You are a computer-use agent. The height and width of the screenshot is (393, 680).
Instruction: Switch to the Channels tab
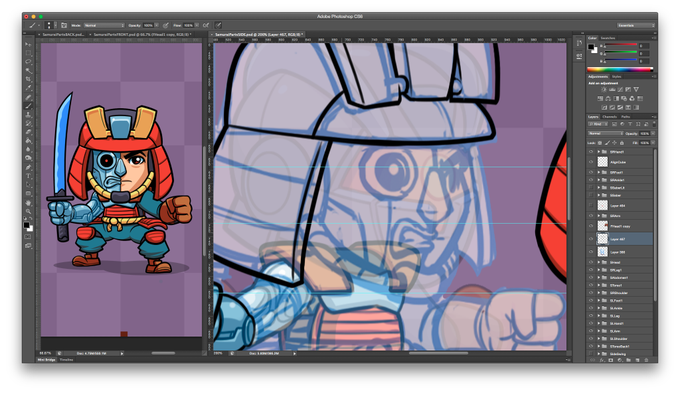610,117
